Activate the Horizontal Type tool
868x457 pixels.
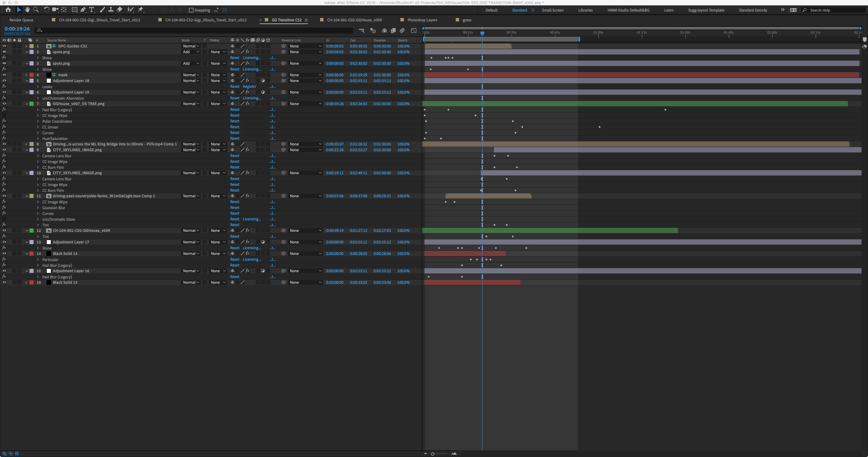91,10
